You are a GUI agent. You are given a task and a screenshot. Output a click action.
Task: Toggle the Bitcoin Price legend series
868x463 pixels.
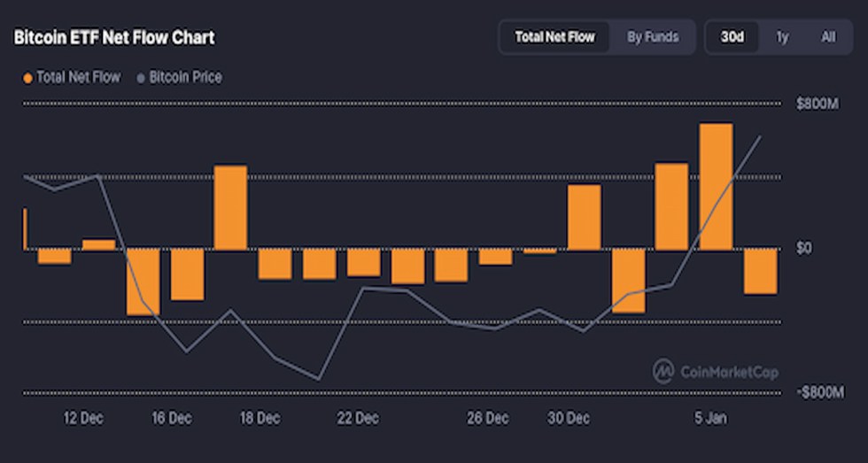click(x=184, y=78)
